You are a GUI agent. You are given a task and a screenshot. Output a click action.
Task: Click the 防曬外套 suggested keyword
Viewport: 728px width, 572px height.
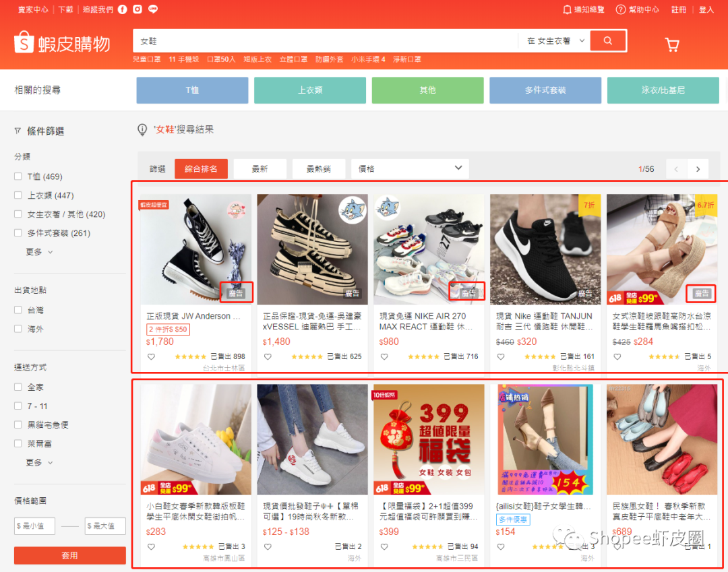click(329, 59)
